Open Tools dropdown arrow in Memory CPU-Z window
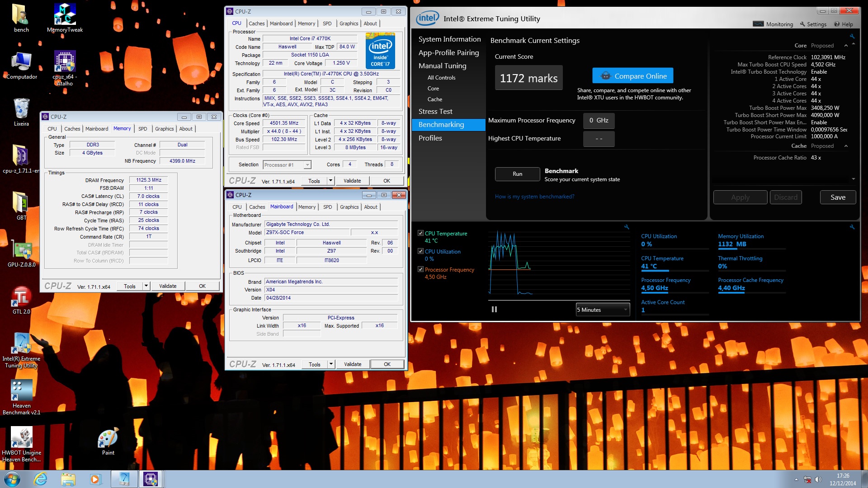Screen dimensions: 868x488 click(146, 286)
